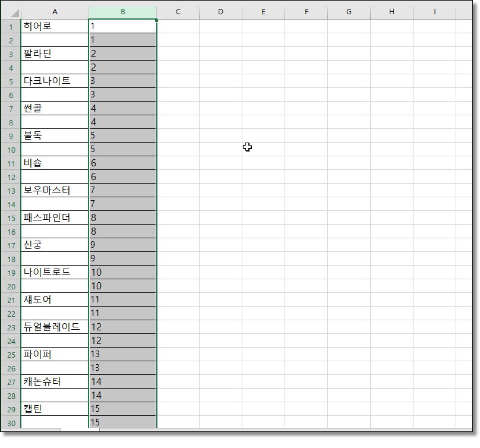Image resolution: width=480 pixels, height=448 pixels.
Task: Click cell containing 섀도어
Action: [x=55, y=299]
